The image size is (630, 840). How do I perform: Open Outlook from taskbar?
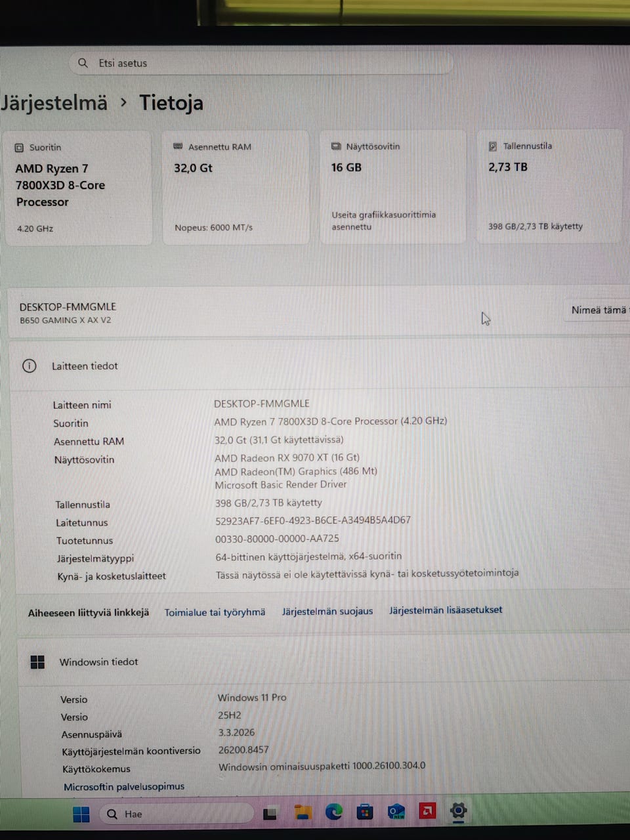(x=396, y=812)
